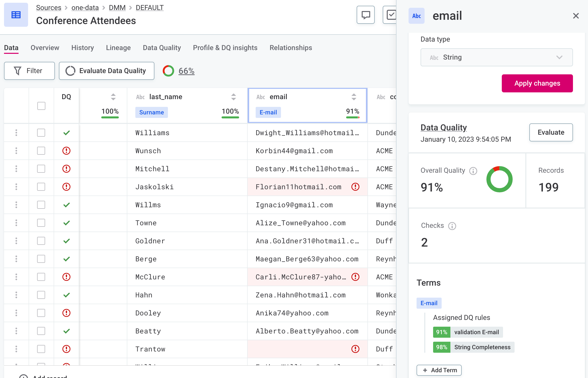The height and width of the screenshot is (378, 588).
Task: Click the warning icon on McClure row
Action: 356,277
